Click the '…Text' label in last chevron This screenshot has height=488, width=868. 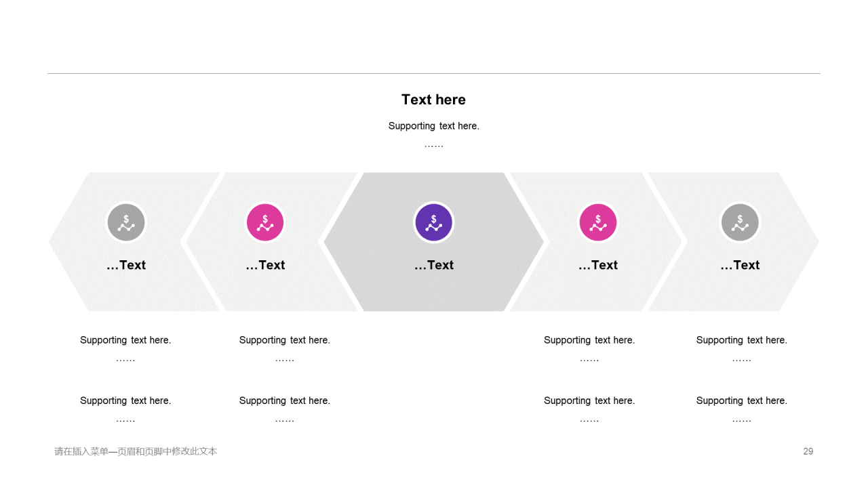(740, 265)
